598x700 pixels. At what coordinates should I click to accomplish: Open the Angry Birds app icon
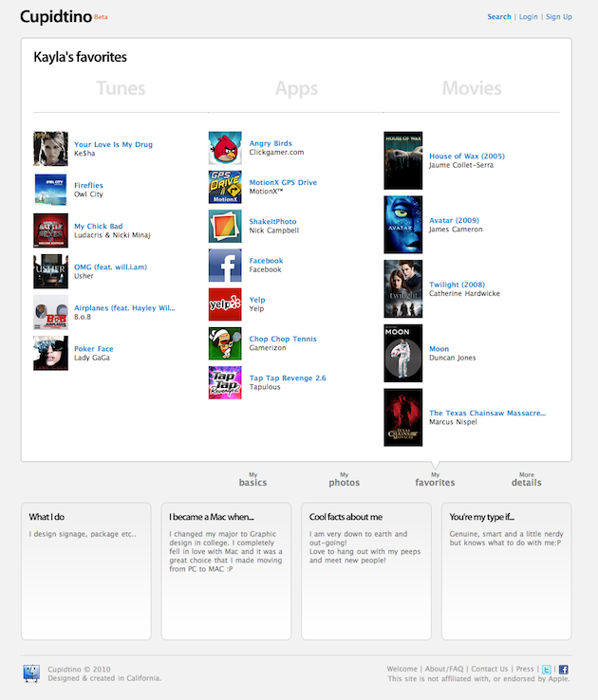click(225, 148)
